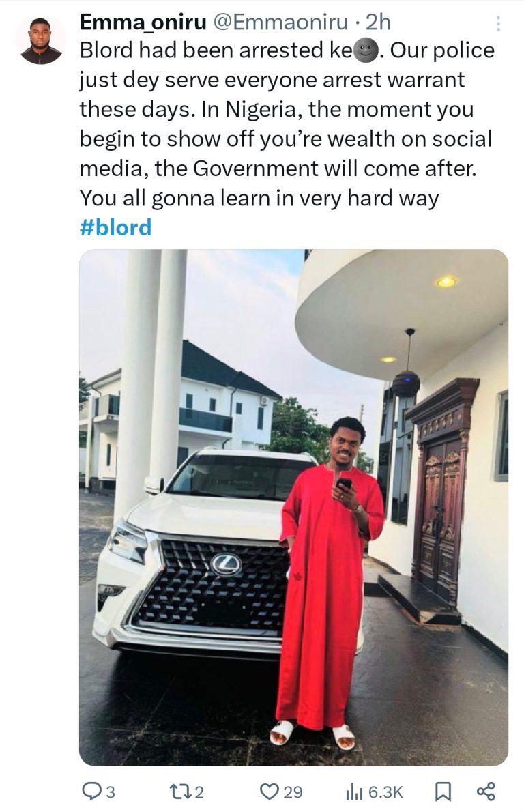Click the retweet count of 2
The width and height of the screenshot is (524, 812).
click(200, 792)
